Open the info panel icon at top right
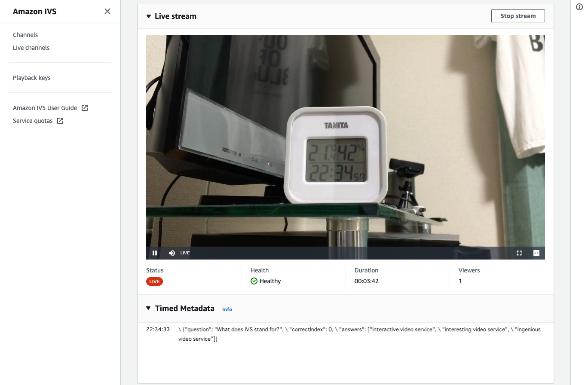588x385 pixels. tap(579, 7)
